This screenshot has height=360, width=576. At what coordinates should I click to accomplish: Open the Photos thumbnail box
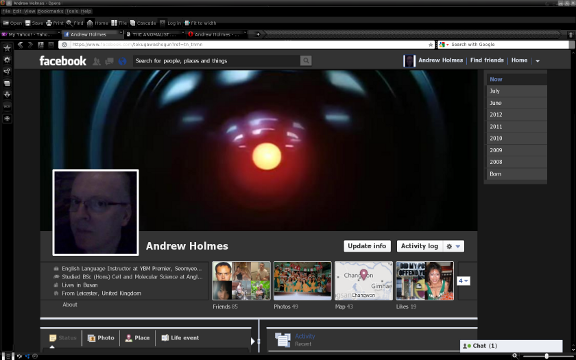[302, 281]
